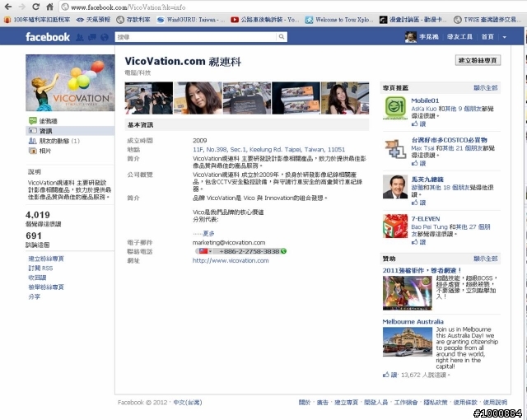Open 相片 photos in sidebar

[70, 151]
